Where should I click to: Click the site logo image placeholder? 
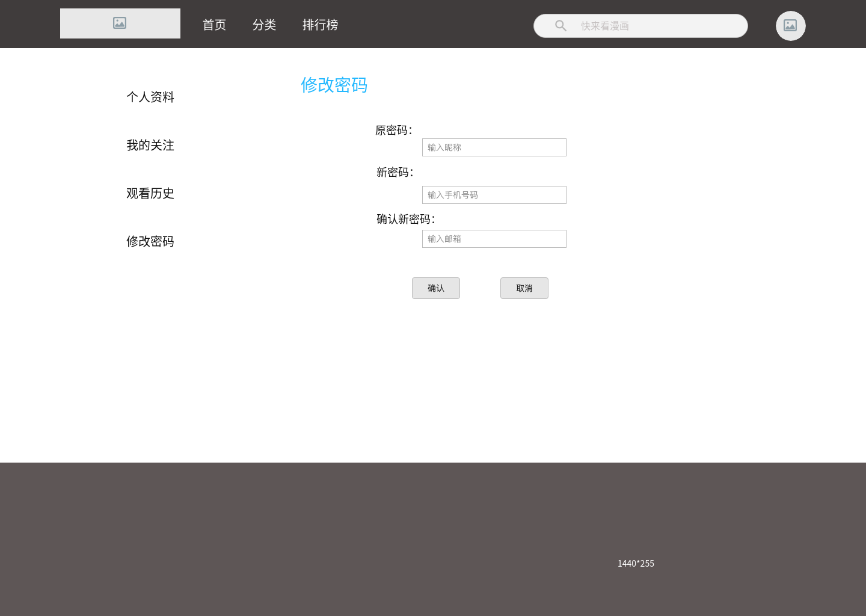120,23
